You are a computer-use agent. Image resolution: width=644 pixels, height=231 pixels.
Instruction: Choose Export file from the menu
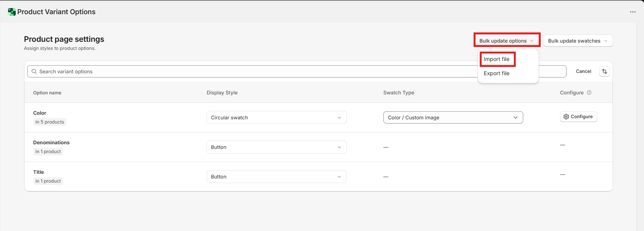[x=496, y=73]
